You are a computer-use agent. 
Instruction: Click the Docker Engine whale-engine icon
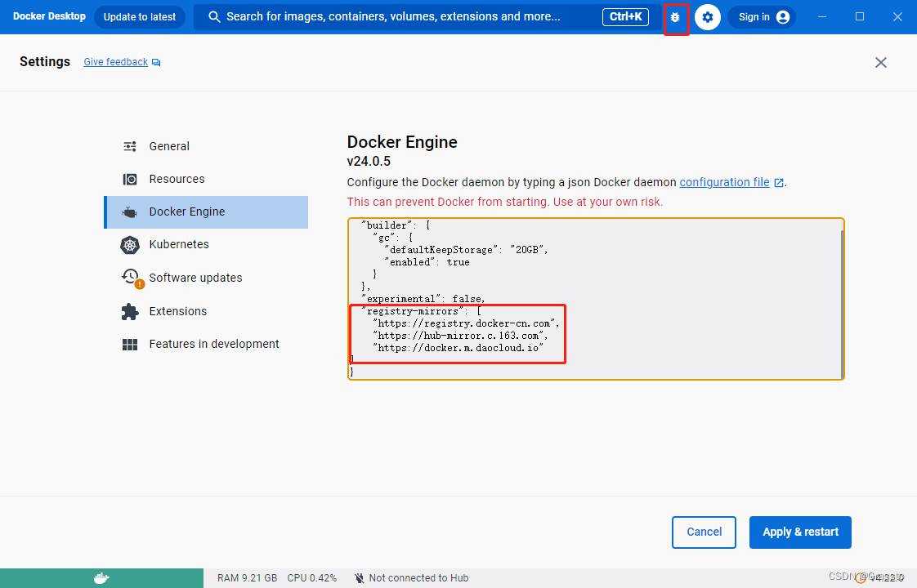[130, 212]
